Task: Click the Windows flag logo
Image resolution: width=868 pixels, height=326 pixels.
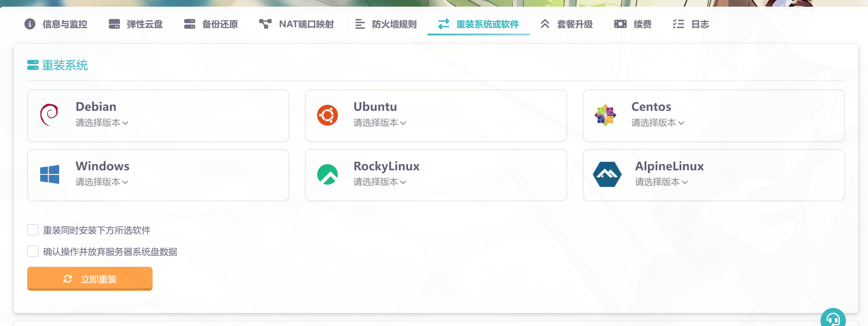Action: [x=50, y=174]
